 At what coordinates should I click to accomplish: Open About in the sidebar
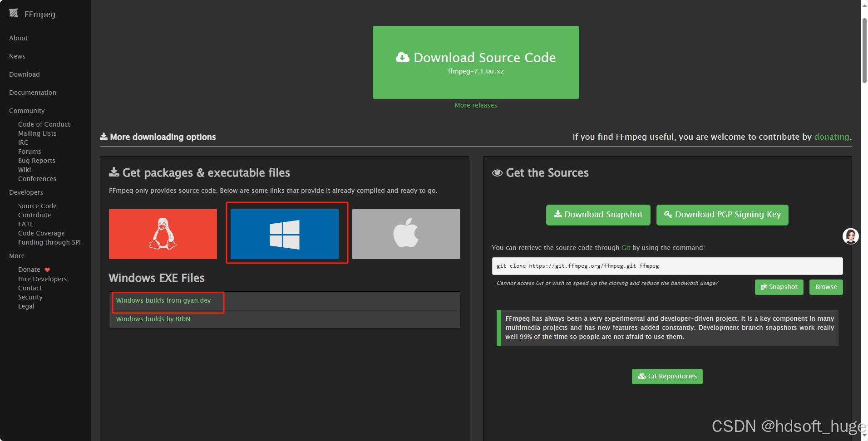19,38
